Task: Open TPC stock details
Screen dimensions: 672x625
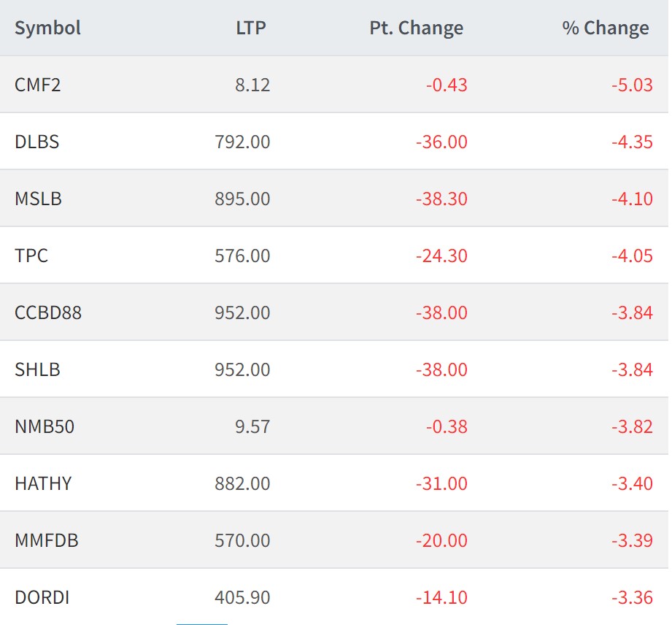Action: click(x=31, y=256)
